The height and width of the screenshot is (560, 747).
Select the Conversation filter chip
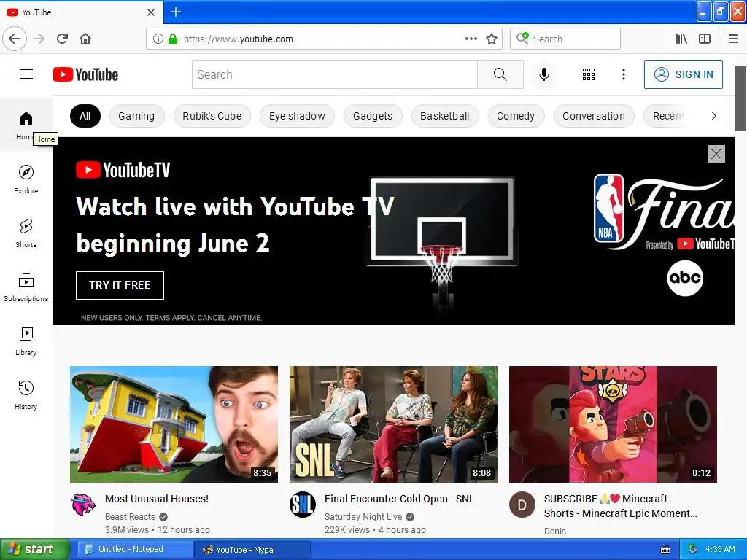(594, 116)
